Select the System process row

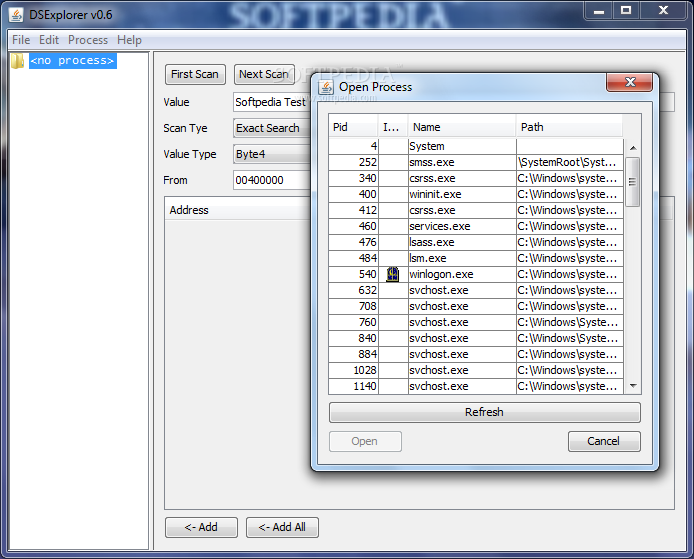[x=476, y=146]
